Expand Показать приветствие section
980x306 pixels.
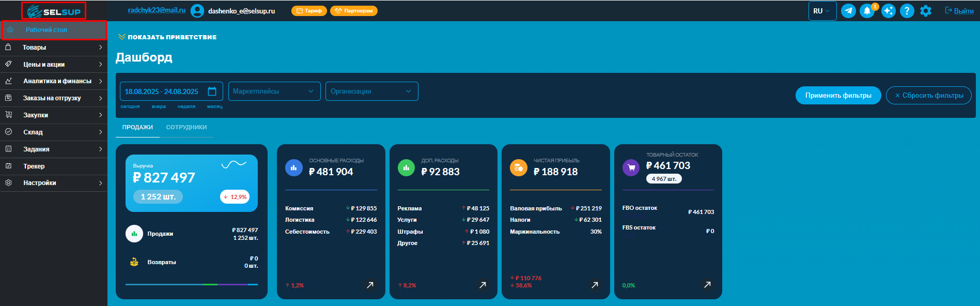pyautogui.click(x=167, y=37)
